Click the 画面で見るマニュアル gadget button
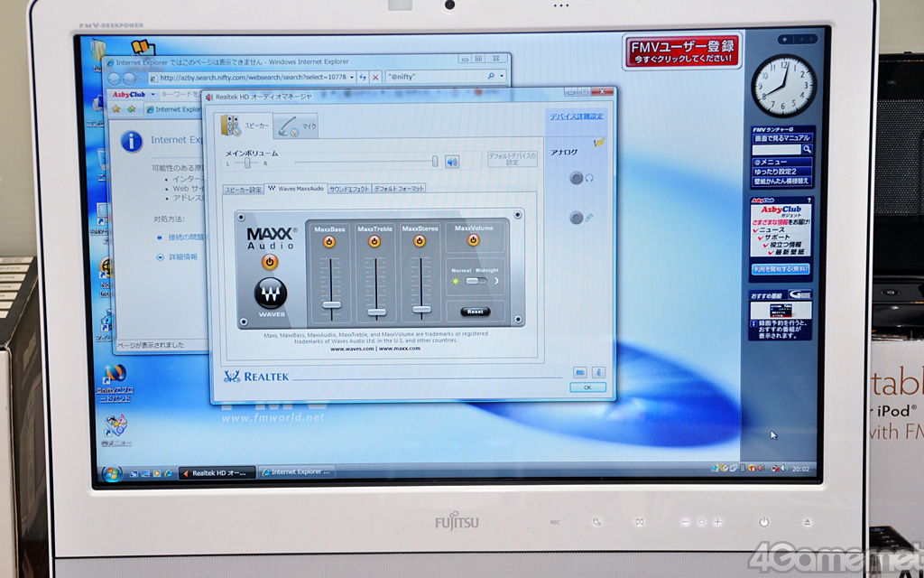The image size is (924, 578). pos(782,138)
